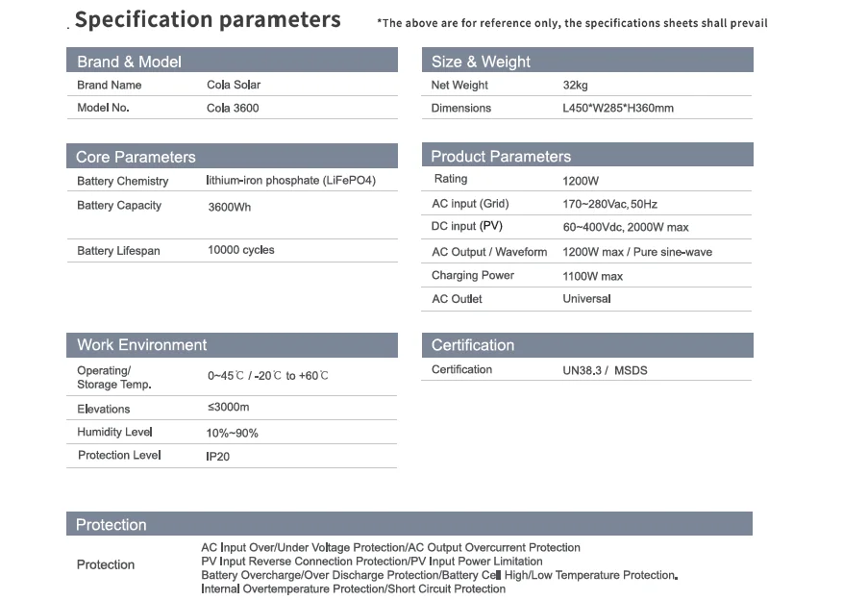
Task: Select the IP20 protection level value
Action: coord(217,457)
